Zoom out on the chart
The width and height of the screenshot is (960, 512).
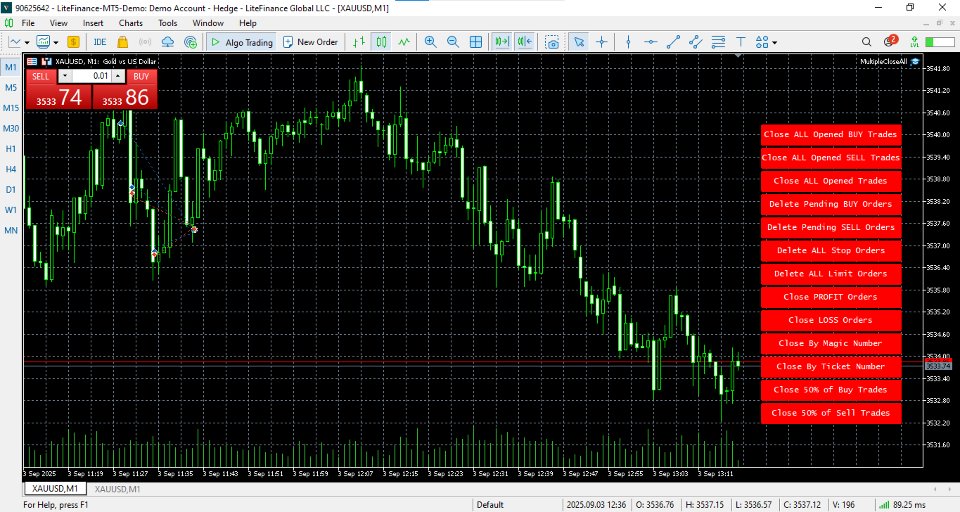tap(453, 42)
